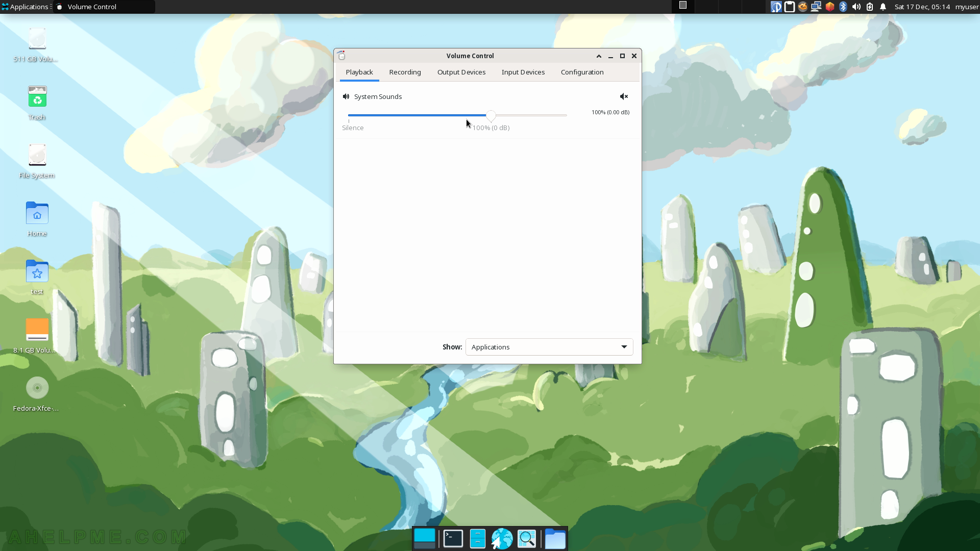
Task: Mute System Sounds with the speaker-x icon
Action: point(624,96)
